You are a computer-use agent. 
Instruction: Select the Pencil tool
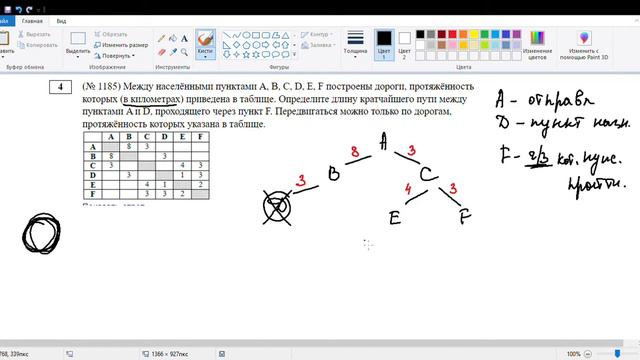(162, 39)
